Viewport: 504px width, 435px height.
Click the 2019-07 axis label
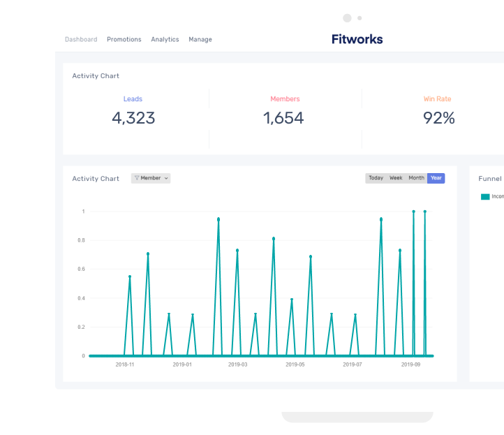click(353, 364)
